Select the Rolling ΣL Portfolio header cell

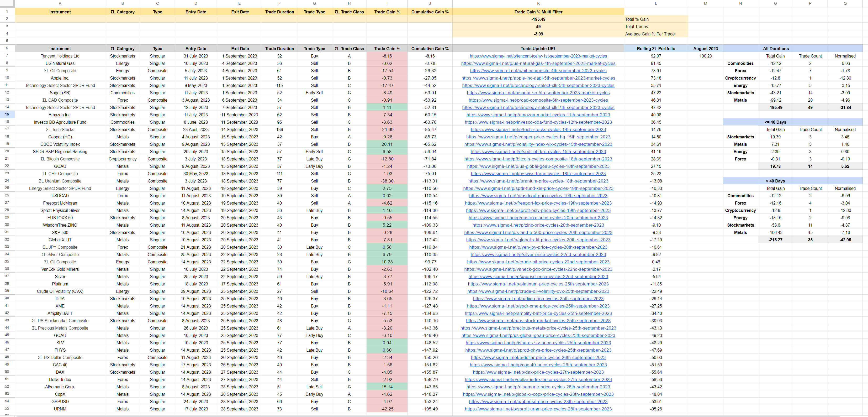click(x=656, y=49)
